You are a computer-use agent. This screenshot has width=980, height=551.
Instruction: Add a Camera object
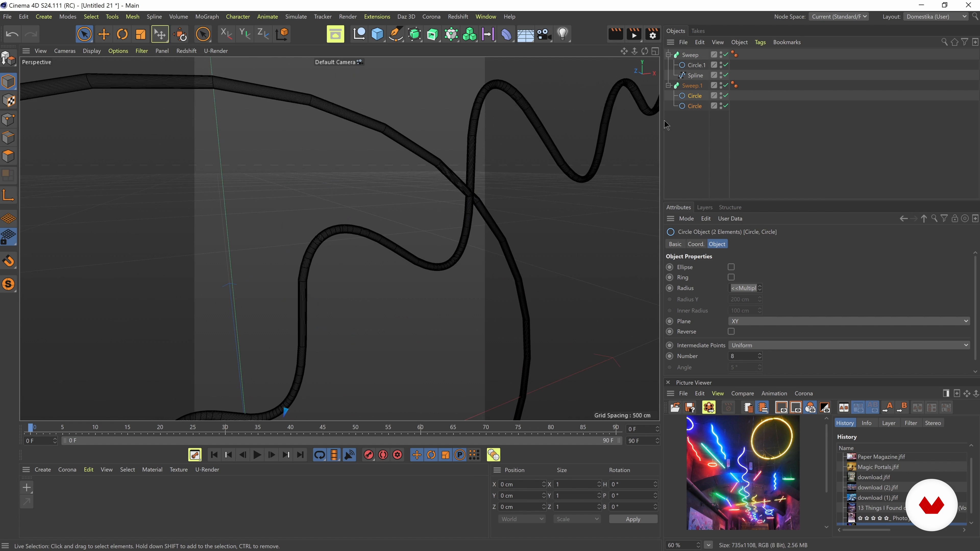click(544, 34)
